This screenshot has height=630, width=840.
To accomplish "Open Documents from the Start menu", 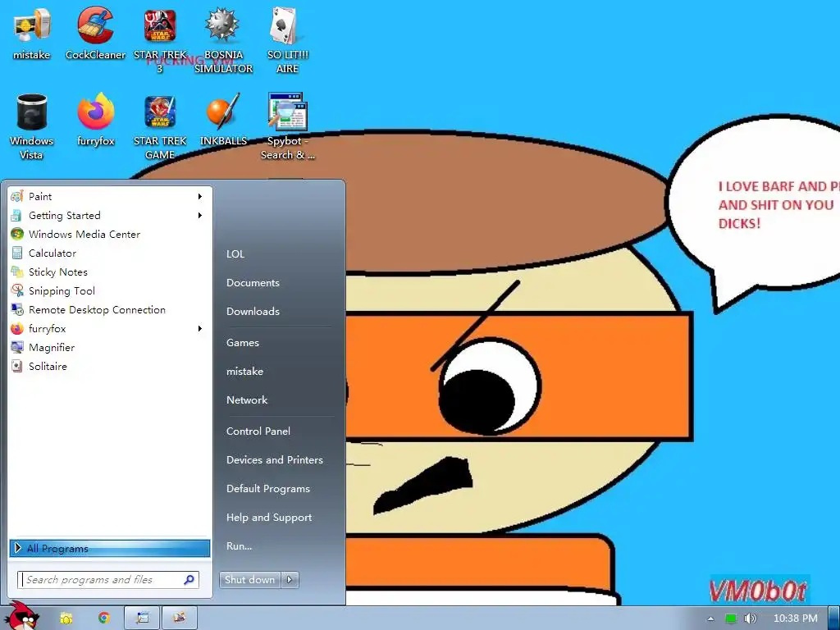I will click(x=253, y=283).
